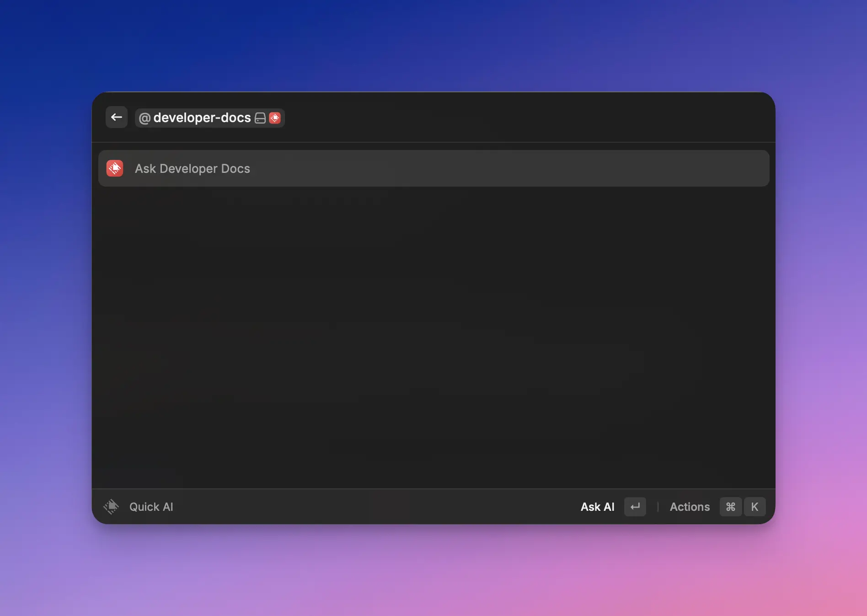Expand the @ mention chip in the search bar
867x616 pixels.
click(x=144, y=118)
